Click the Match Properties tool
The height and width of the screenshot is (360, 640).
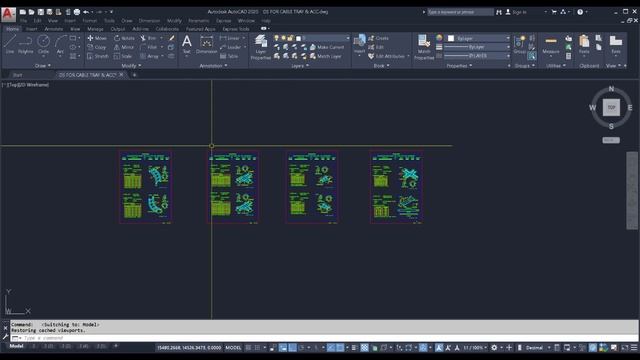[424, 47]
